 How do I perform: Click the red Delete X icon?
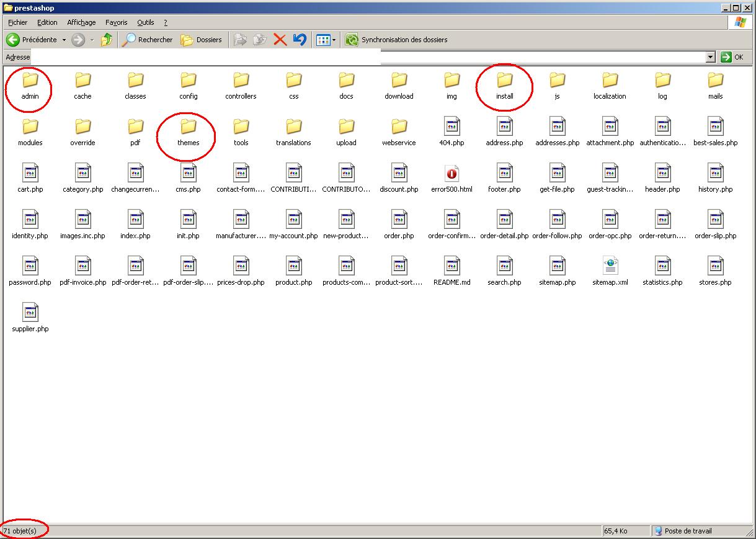280,40
